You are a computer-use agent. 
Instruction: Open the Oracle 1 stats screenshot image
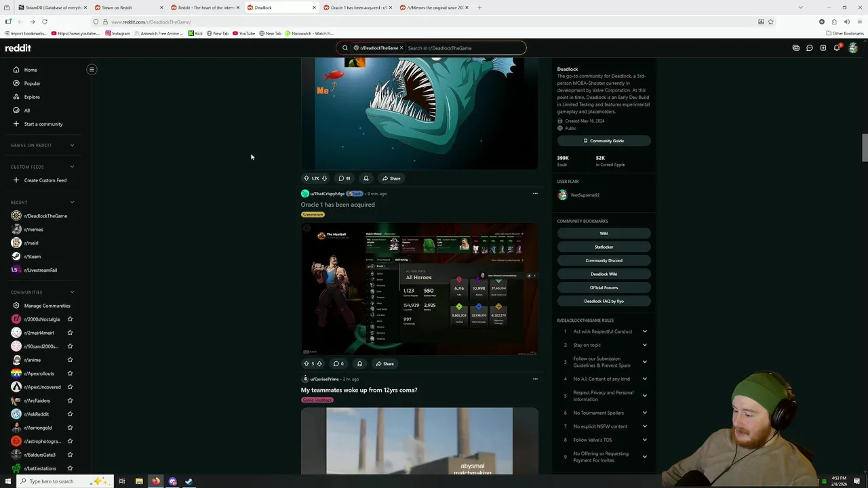pyautogui.click(x=420, y=289)
